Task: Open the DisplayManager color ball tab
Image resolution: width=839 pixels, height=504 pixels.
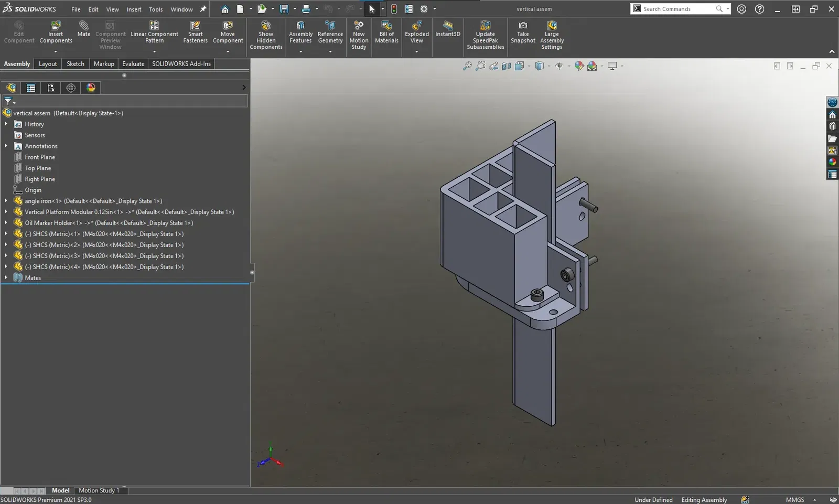Action: click(91, 88)
